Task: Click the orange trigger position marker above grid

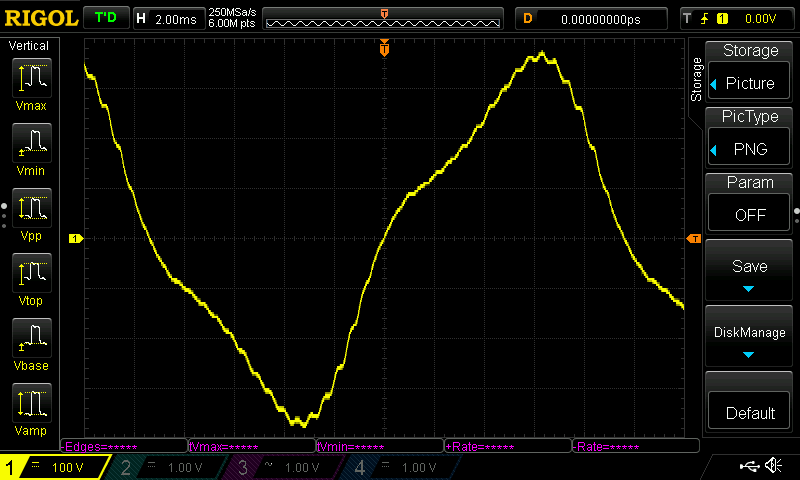Action: 384,48
